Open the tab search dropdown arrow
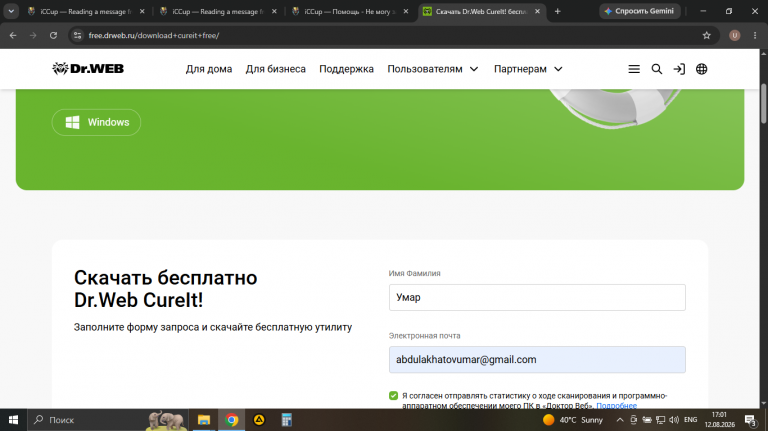The image size is (768, 431). coord(11,11)
